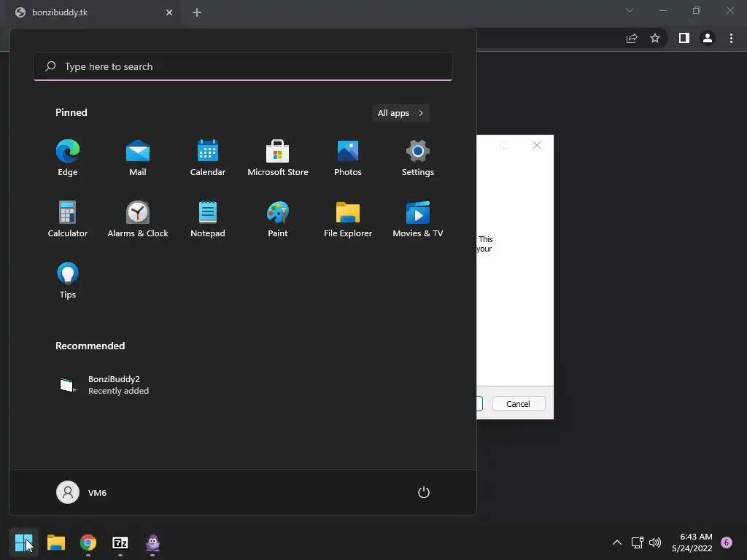Open the Chrome profile menu
This screenshot has height=560, width=747.
(x=708, y=38)
